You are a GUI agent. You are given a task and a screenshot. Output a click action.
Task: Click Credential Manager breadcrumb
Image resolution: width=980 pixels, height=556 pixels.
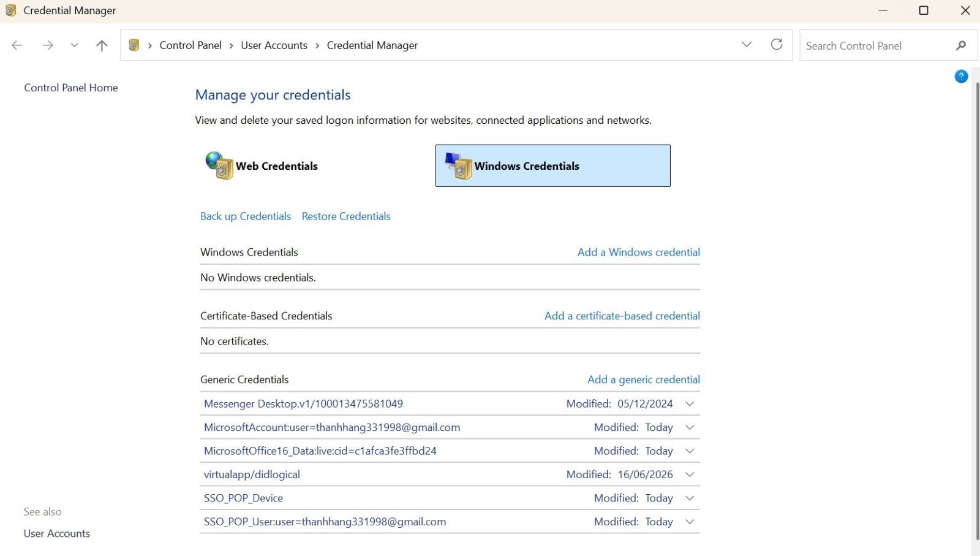[x=372, y=45]
